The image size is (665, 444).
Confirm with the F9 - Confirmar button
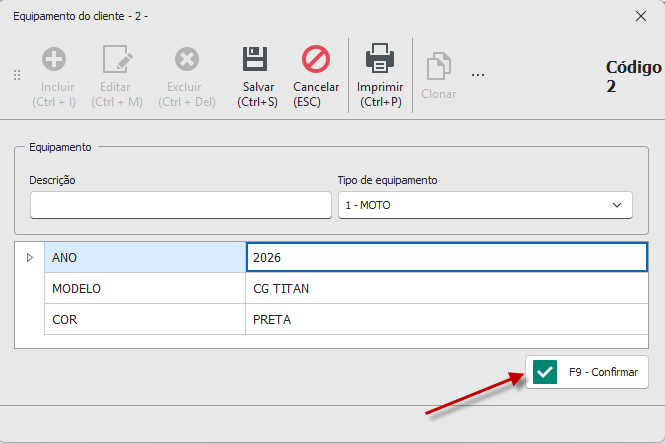[x=587, y=372]
